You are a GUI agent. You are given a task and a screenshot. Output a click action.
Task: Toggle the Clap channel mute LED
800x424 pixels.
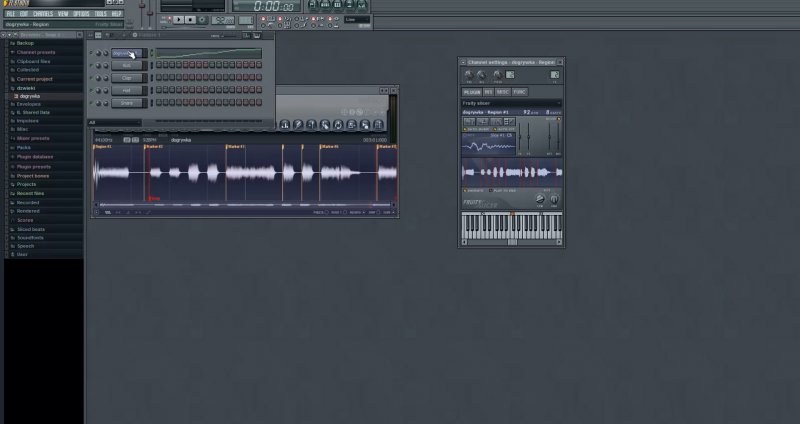(x=93, y=78)
